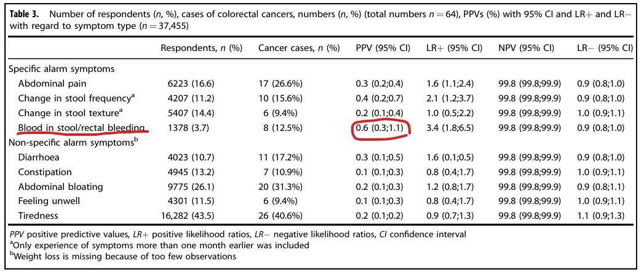The width and height of the screenshot is (644, 271).
Task: Click the Cancer cases, n (%) column header
Action: [x=300, y=48]
